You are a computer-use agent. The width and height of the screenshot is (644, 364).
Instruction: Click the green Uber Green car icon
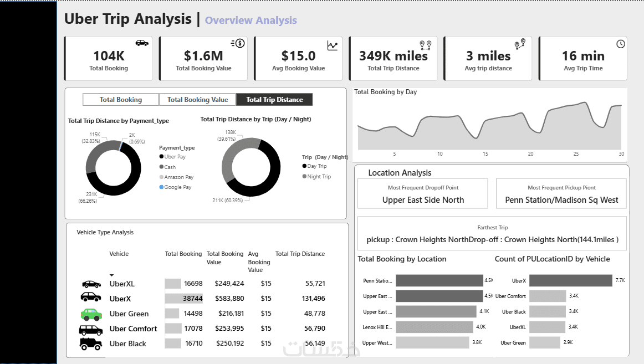(91, 314)
